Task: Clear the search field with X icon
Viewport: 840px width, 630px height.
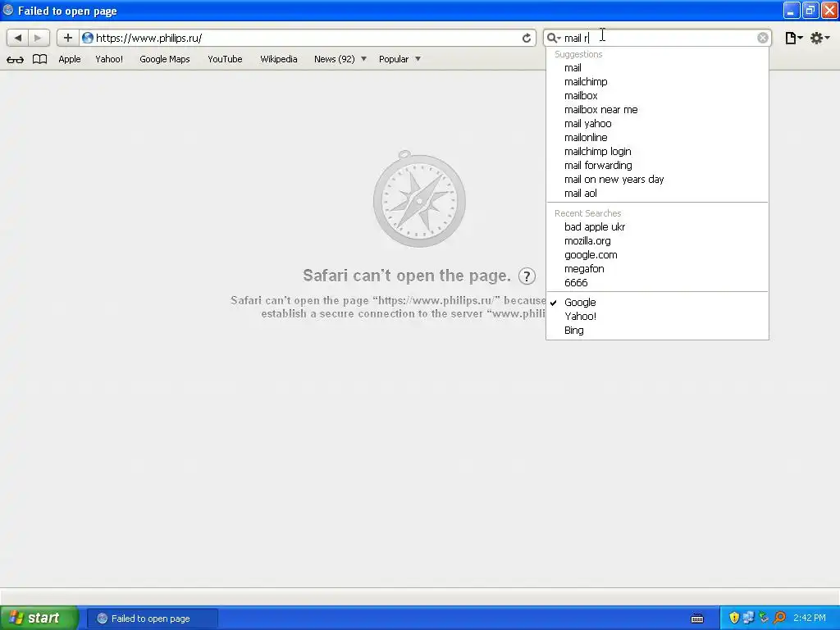Action: 763,38
